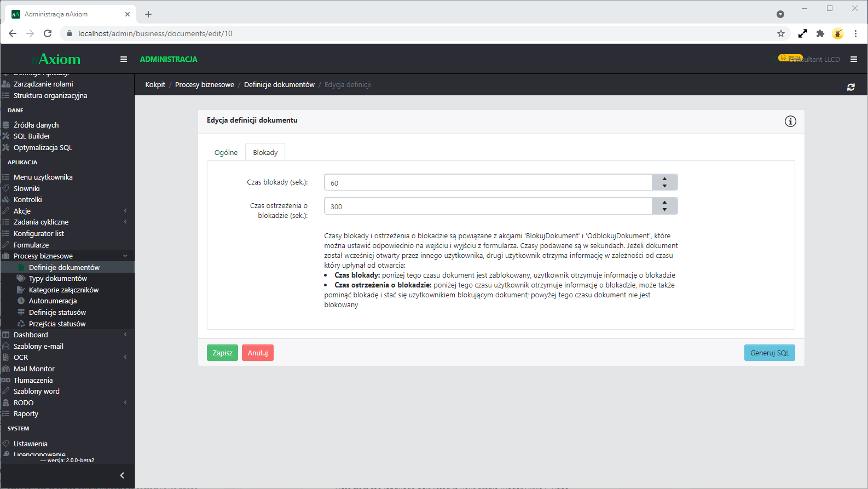Open the Chrome three-dot menu
This screenshot has width=868, height=489.
855,33
